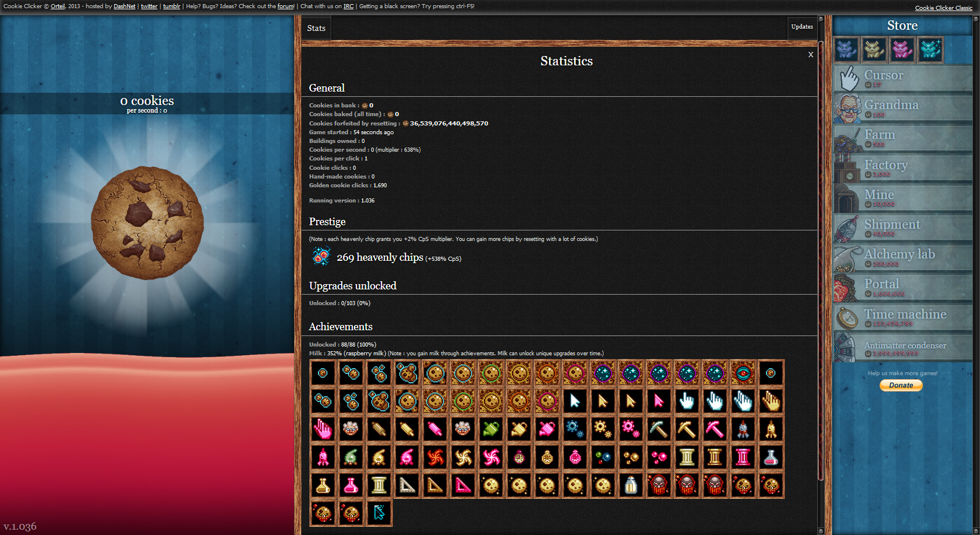Select the gold pickaxe achievement icon
Screen dimensions: 980x535
coord(687,429)
